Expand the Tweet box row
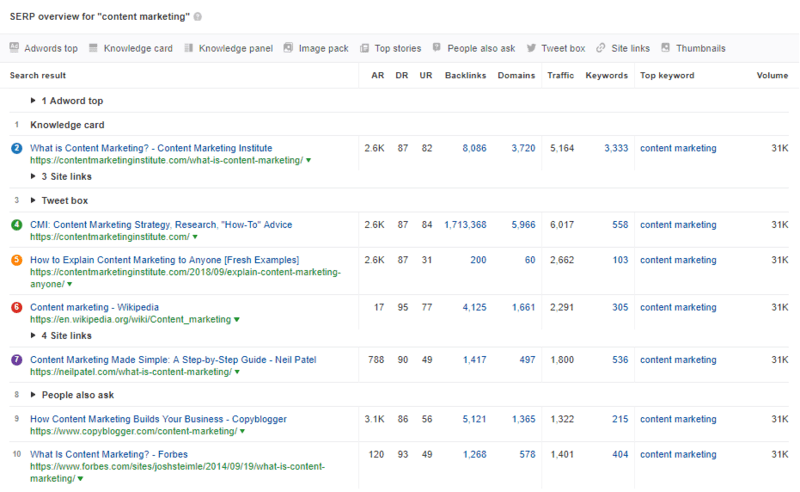800x492 pixels. point(33,200)
